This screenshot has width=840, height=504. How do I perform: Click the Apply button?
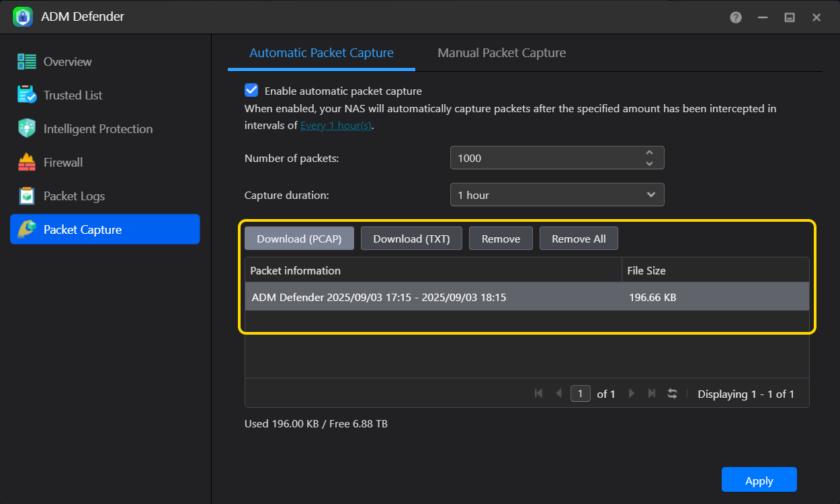tap(759, 480)
